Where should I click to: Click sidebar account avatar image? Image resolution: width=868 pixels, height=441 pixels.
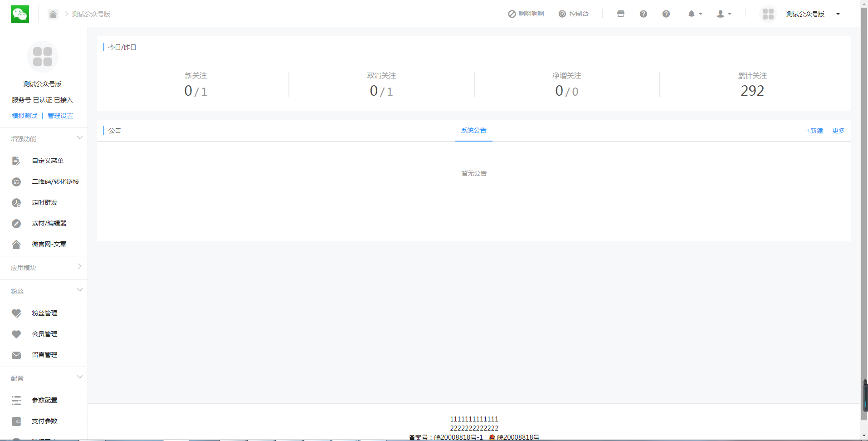point(43,57)
